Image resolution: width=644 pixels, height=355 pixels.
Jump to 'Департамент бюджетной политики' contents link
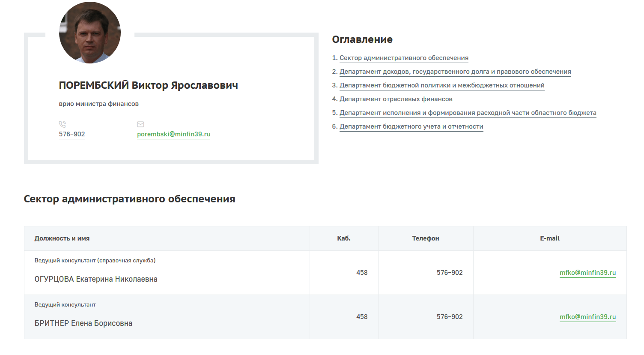click(x=442, y=85)
